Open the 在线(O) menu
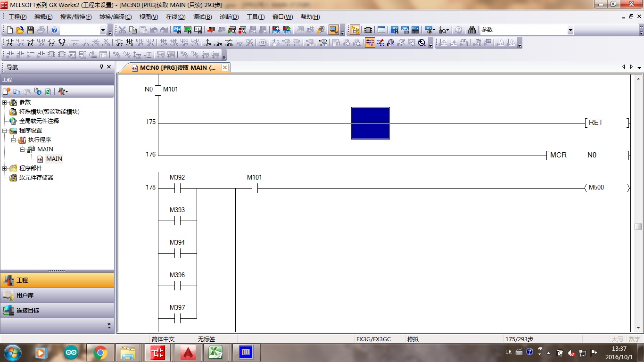 (x=175, y=17)
